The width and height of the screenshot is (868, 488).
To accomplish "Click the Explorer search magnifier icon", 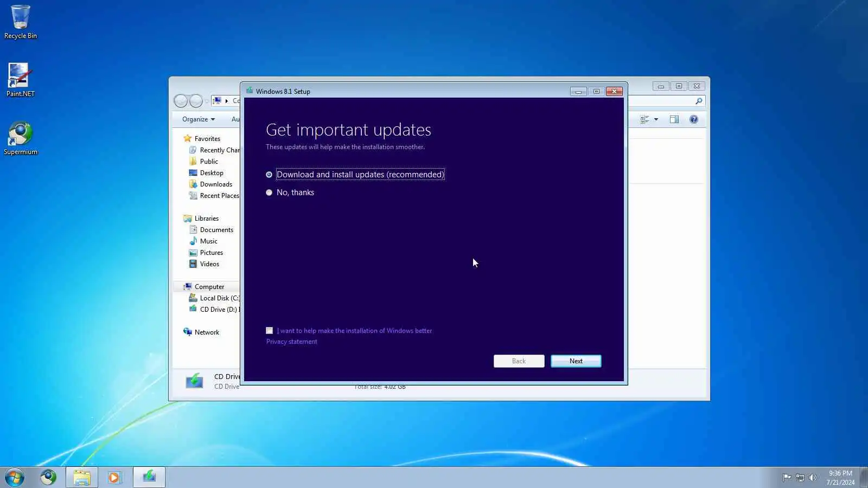I will (699, 101).
